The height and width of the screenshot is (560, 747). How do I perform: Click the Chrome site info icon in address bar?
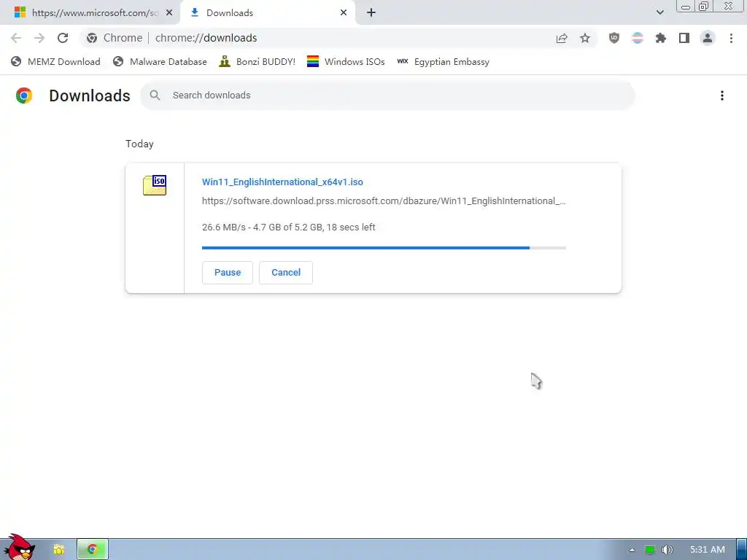(92, 38)
